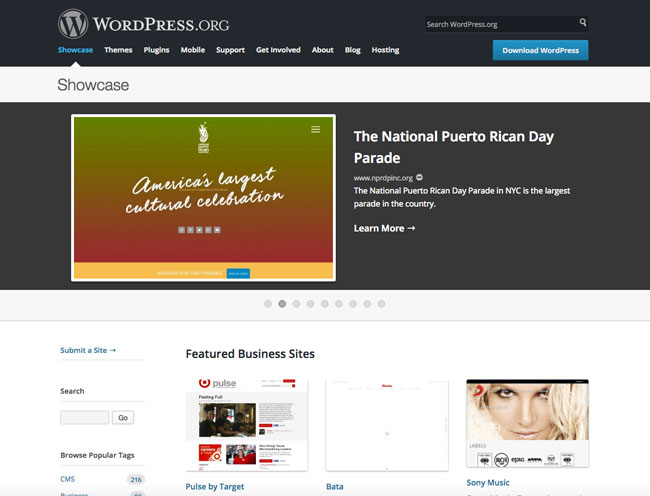Select the fourth carousel dot

(310, 304)
